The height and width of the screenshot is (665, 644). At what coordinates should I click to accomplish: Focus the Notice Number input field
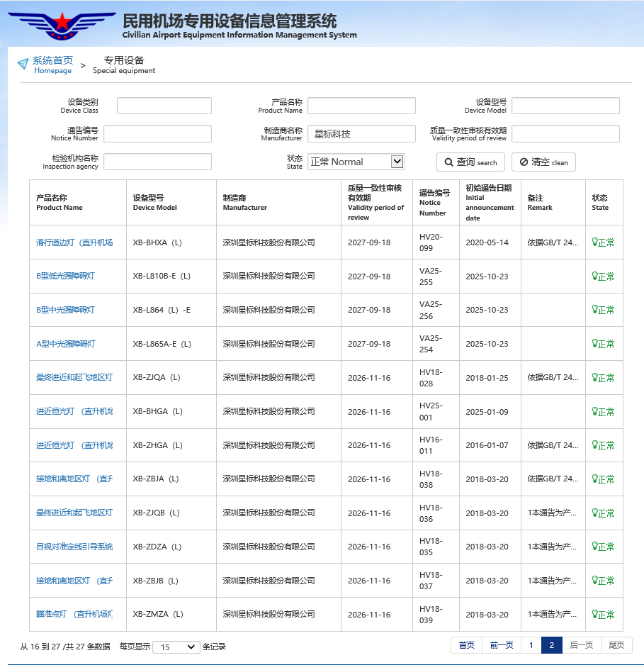(157, 133)
